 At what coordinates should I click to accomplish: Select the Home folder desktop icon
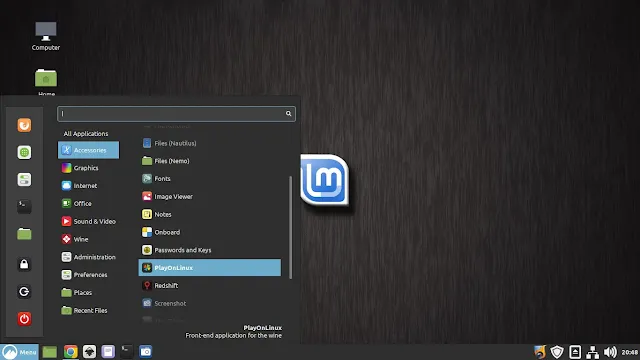[46, 82]
